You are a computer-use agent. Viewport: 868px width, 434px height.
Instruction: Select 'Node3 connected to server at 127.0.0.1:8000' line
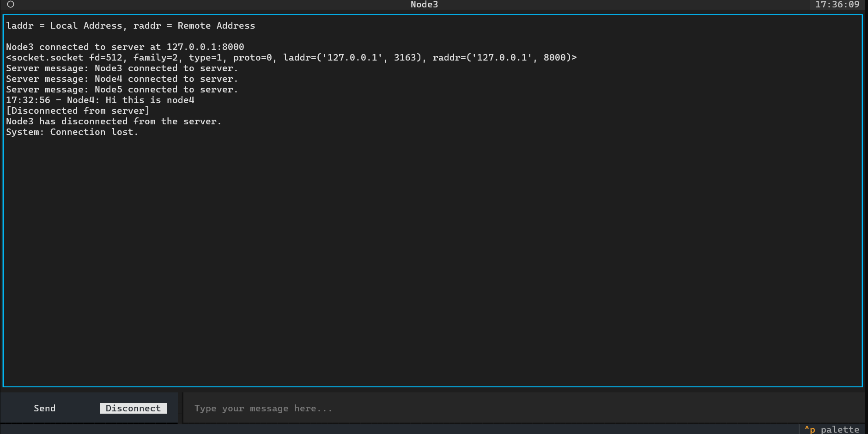coord(125,47)
